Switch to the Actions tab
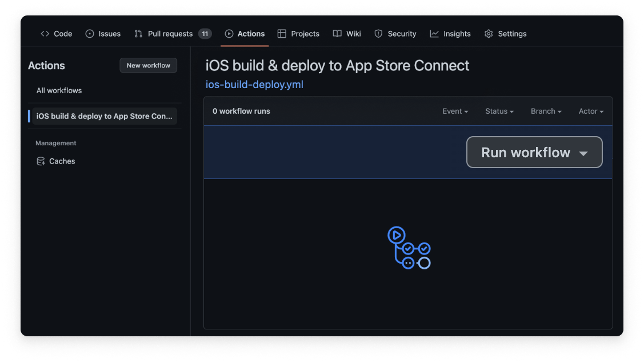The width and height of the screenshot is (644, 362). click(245, 34)
